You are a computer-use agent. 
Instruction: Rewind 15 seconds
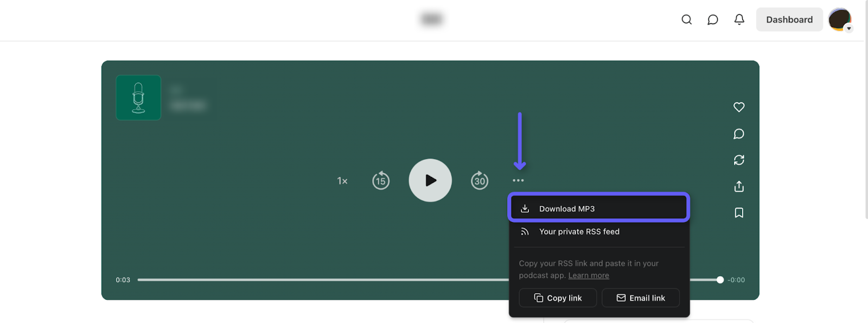click(381, 181)
